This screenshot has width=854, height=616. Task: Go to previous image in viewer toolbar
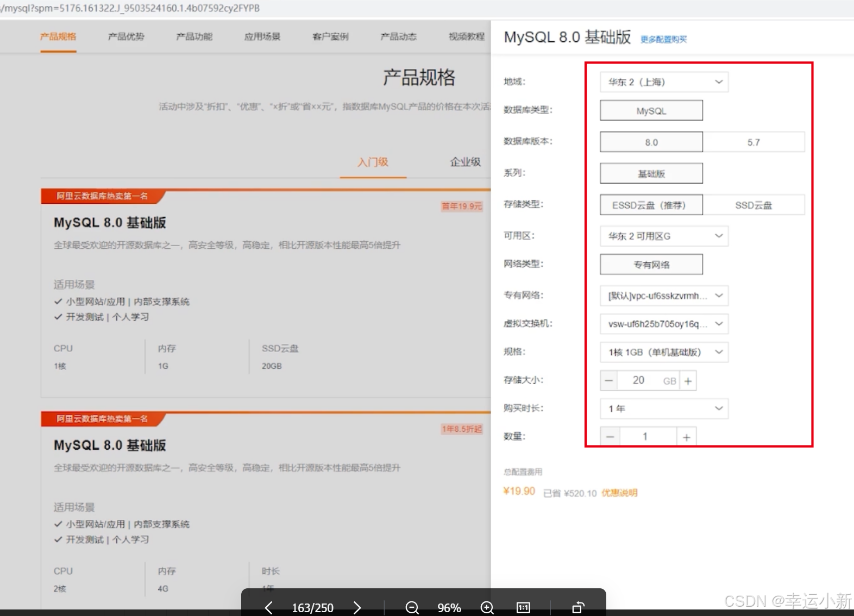268,607
